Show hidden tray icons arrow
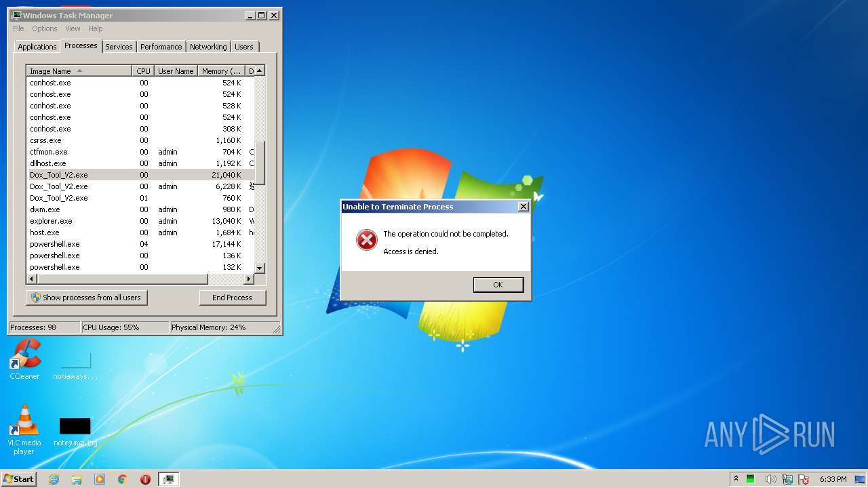The height and width of the screenshot is (488, 868). [736, 479]
